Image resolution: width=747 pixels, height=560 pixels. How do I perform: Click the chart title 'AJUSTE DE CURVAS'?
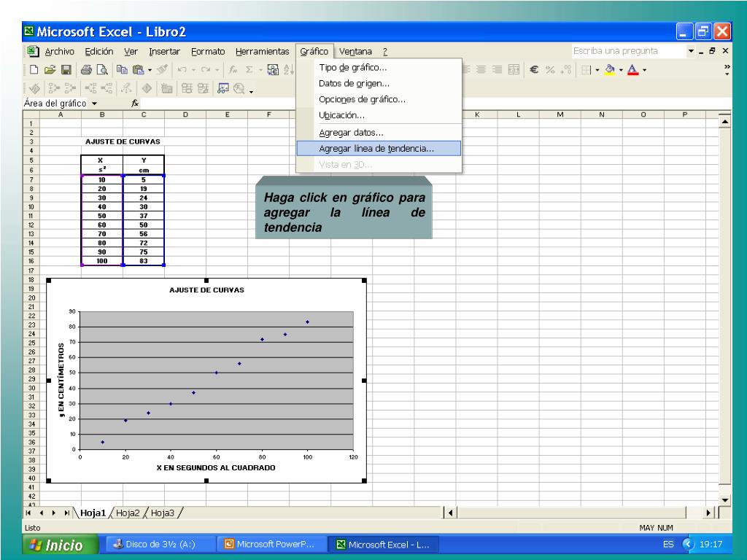(x=206, y=290)
